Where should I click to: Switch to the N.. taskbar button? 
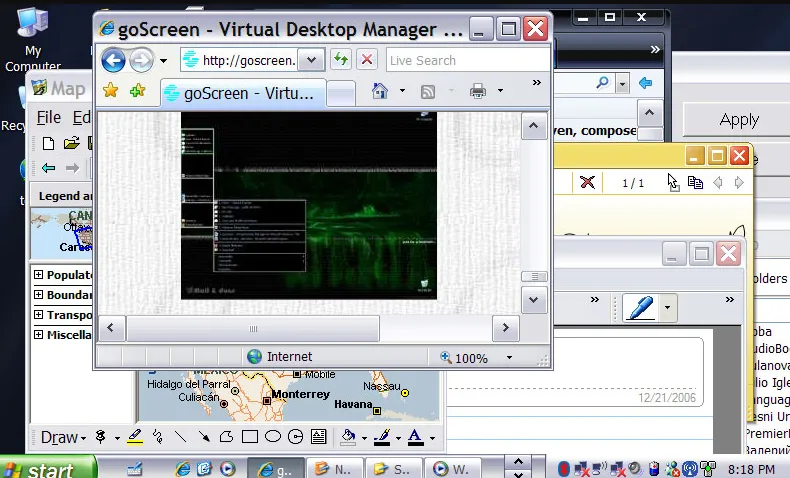[x=334, y=469]
